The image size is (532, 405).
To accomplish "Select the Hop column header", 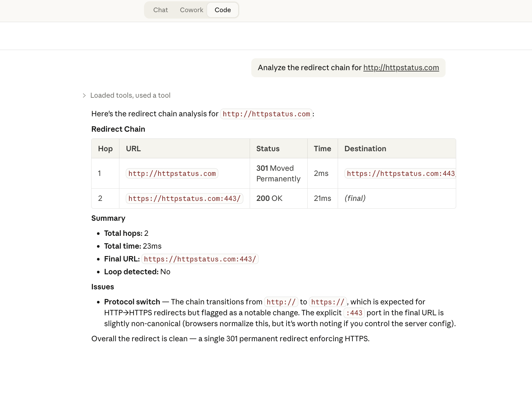I will (x=105, y=148).
